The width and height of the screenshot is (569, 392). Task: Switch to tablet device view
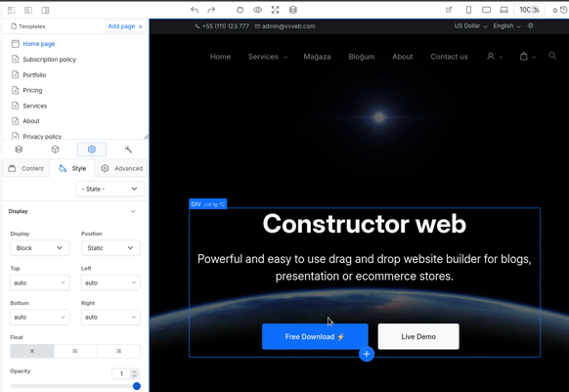click(486, 10)
